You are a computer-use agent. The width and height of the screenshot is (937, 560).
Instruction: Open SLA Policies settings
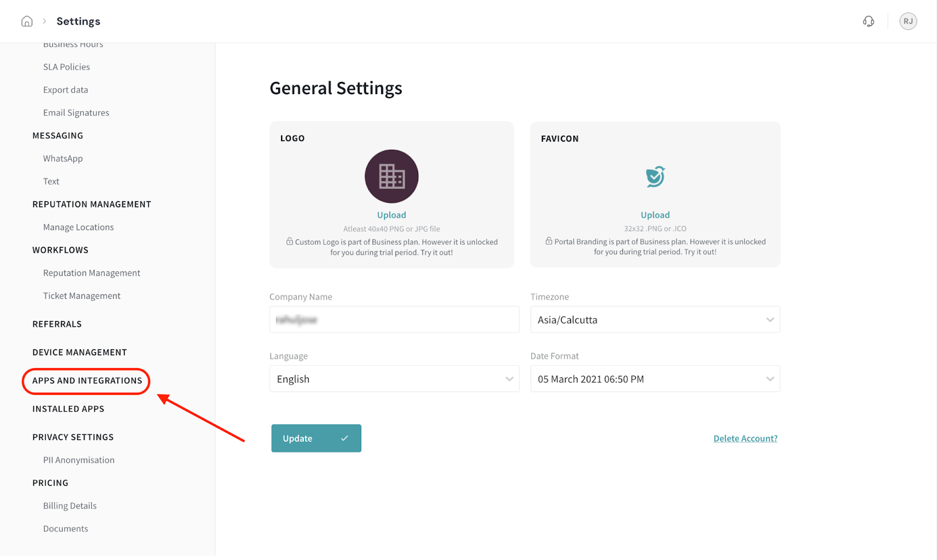click(x=66, y=67)
